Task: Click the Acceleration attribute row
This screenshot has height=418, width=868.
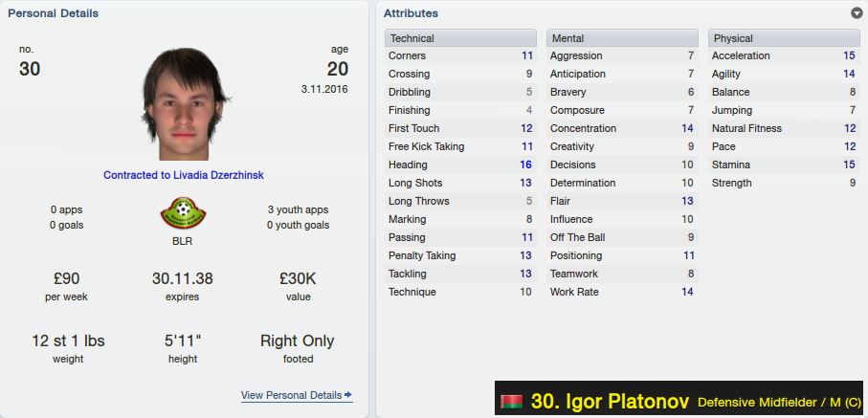Action: click(x=784, y=55)
